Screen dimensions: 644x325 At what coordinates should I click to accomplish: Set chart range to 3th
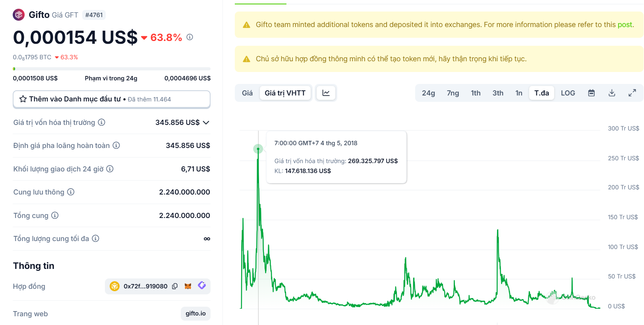click(x=498, y=93)
